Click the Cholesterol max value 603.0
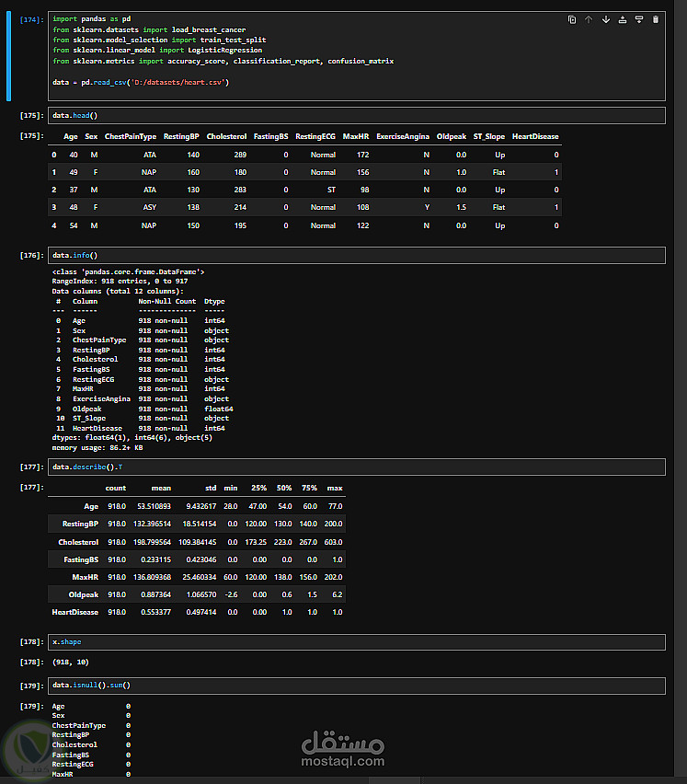 (x=333, y=542)
